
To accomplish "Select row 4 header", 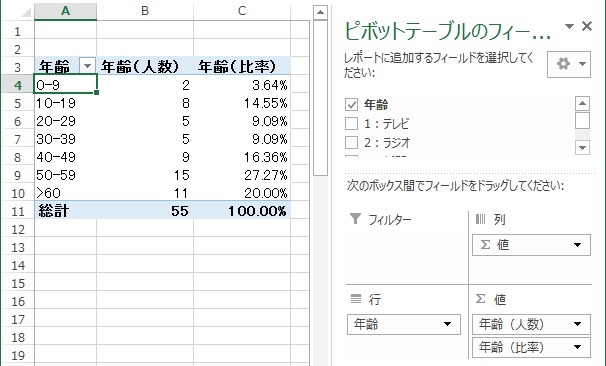I will tap(17, 85).
